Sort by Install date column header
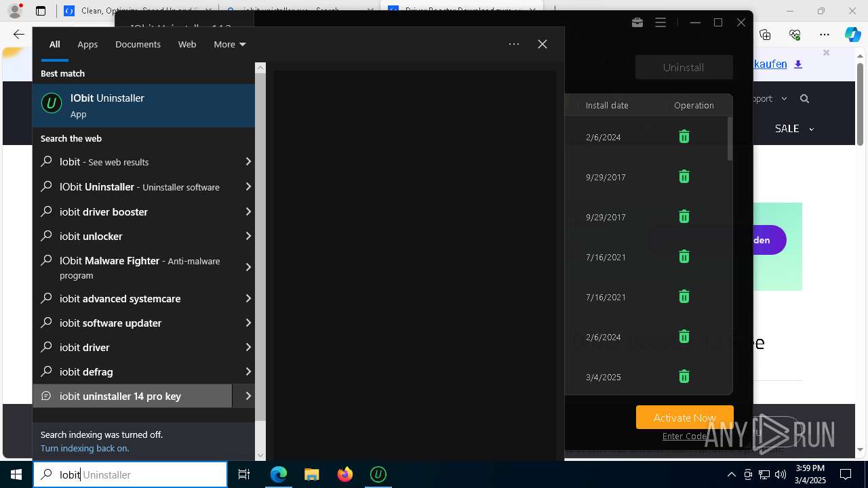868x488 pixels. point(607,105)
